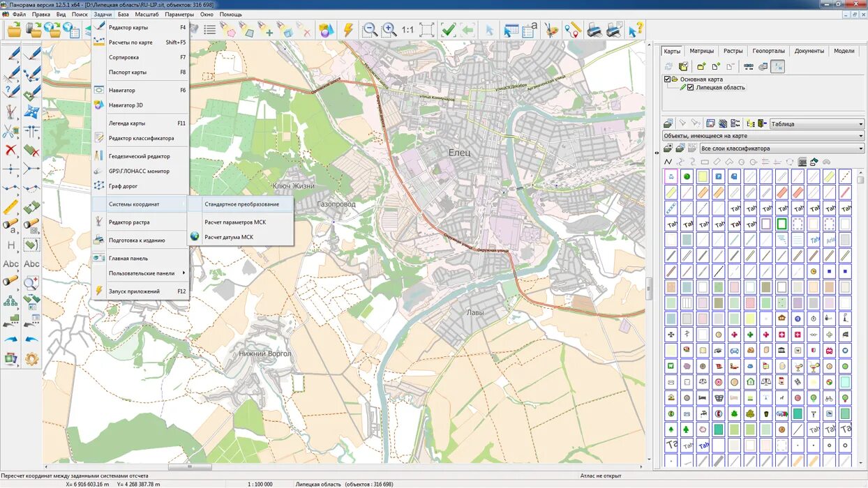
Task: Toggle the highlighted toggle button in Maps toolbar
Action: (777, 66)
